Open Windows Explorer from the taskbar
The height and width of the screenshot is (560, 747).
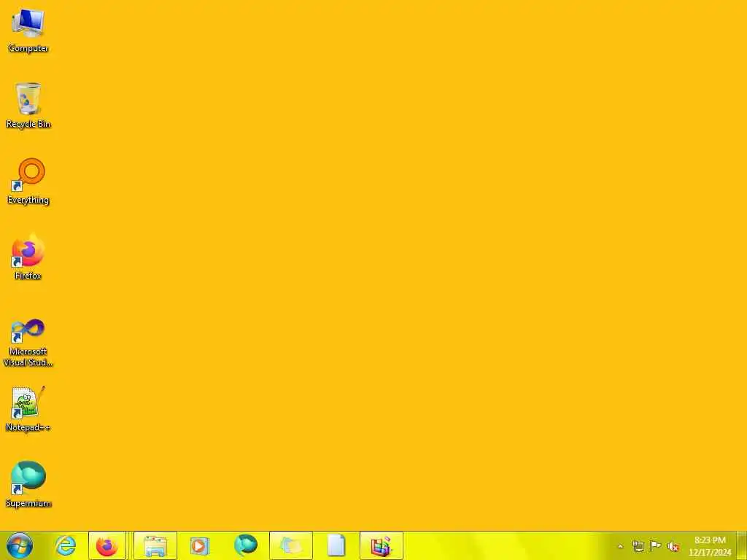[x=155, y=545]
